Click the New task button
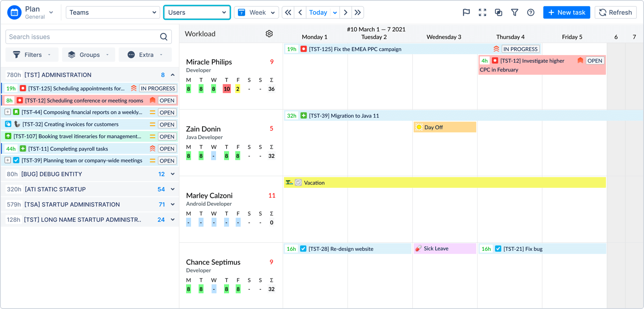This screenshot has height=309, width=644. 566,13
